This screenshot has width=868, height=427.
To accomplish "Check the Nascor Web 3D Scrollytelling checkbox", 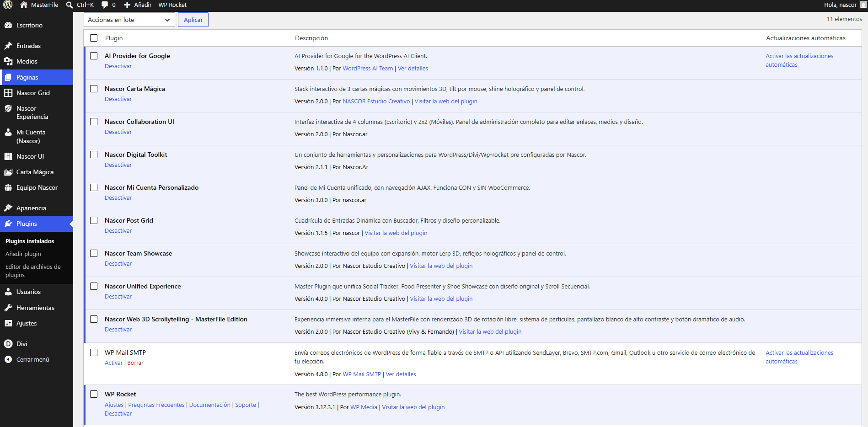I will (94, 319).
